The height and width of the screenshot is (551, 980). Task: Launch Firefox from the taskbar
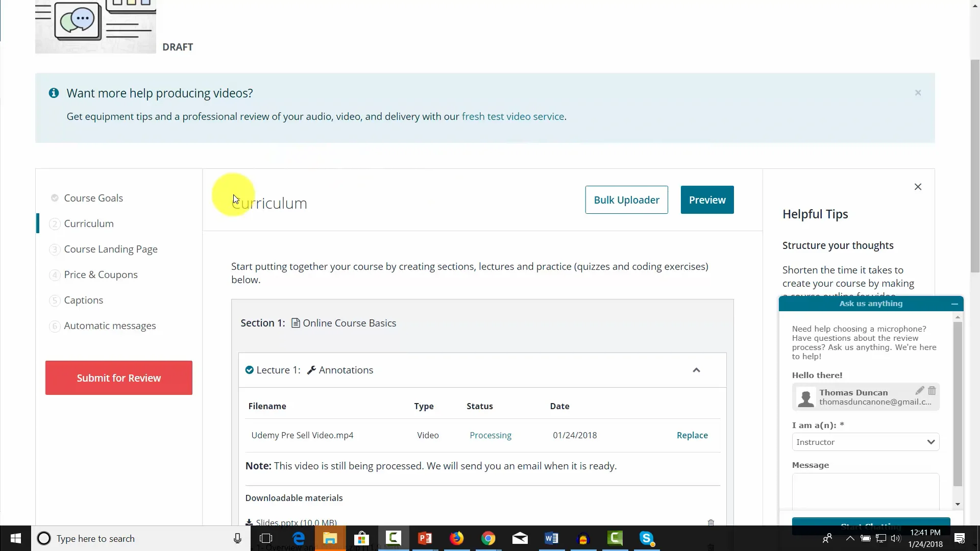point(456,538)
